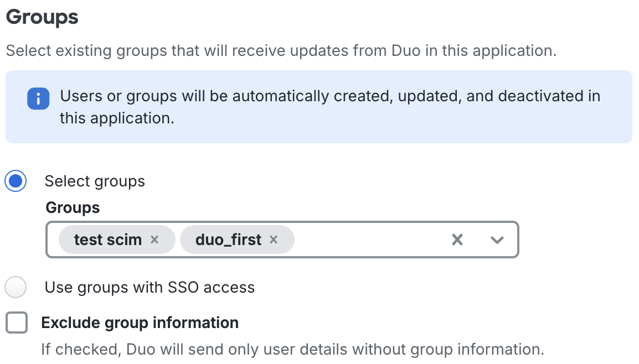This screenshot has height=364, width=639.
Task: Select the "Select groups" radio option
Action: click(x=16, y=181)
